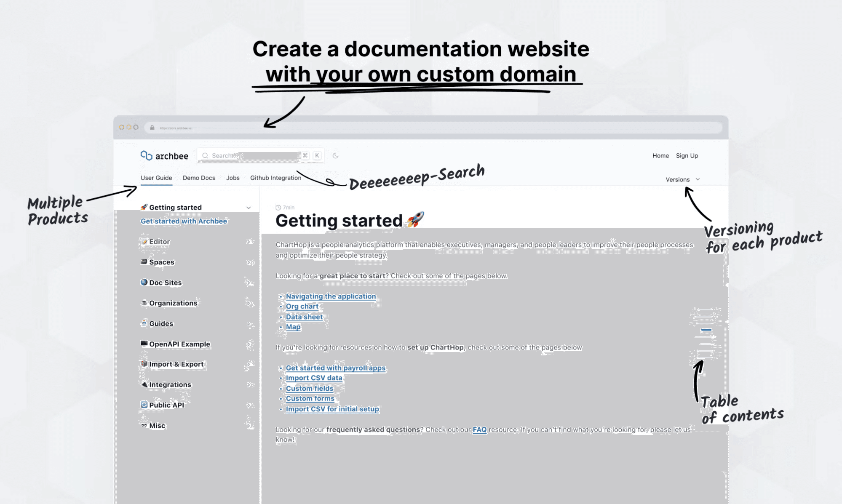Click the search magnifier icon
Screen dimensions: 842x504
tap(205, 155)
